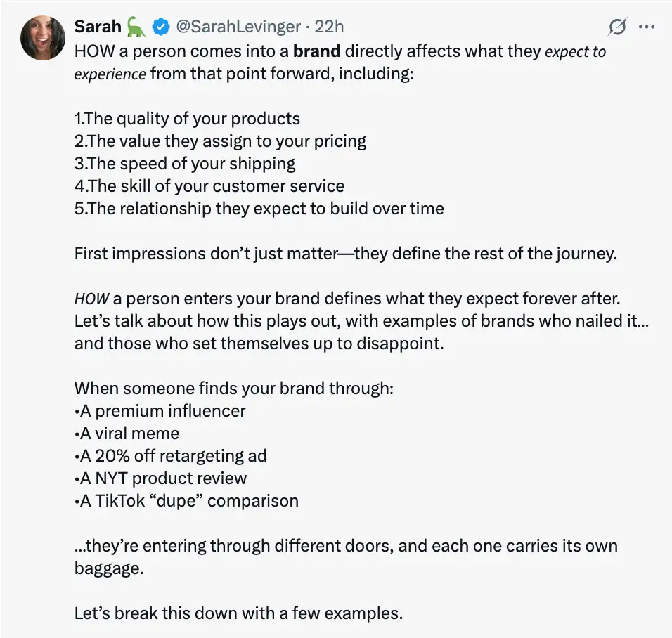Screen dimensions: 672x638
Task: Click the A viral meme bullet
Action: (x=127, y=434)
